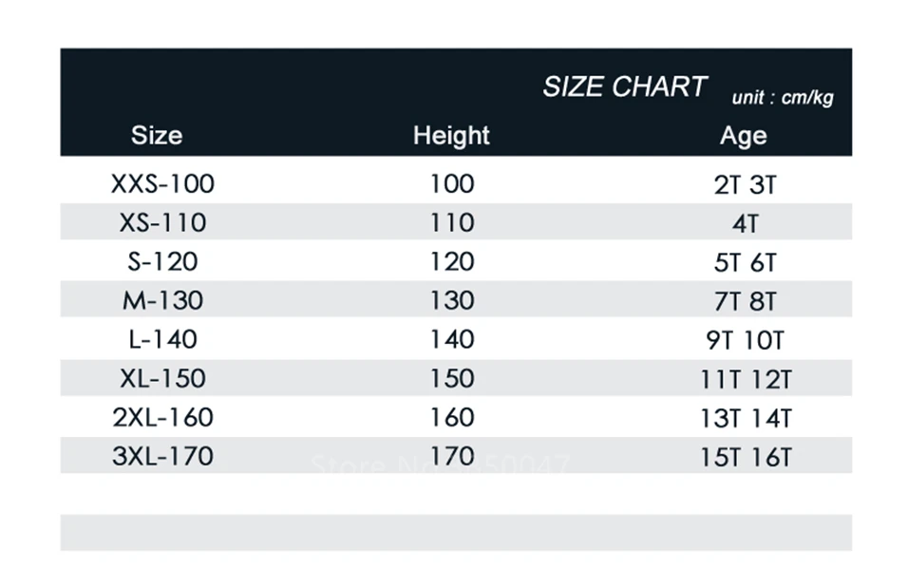Viewport: 908px width, 588px height.
Task: Select the Size column header
Action: point(157,136)
